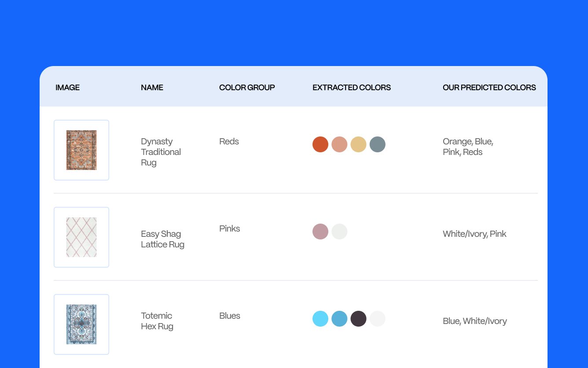Select the ivory swatch for Easy Shag rug

[x=339, y=232]
